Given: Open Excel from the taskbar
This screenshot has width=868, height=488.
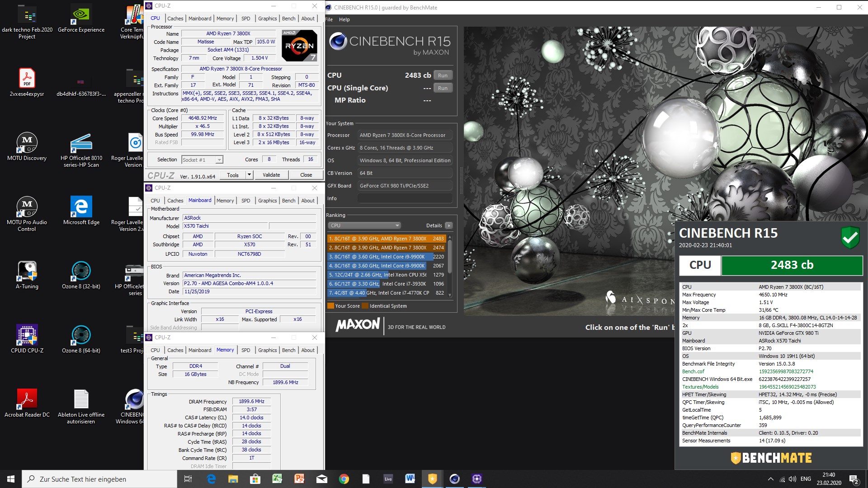Looking at the screenshot, I should [x=277, y=479].
